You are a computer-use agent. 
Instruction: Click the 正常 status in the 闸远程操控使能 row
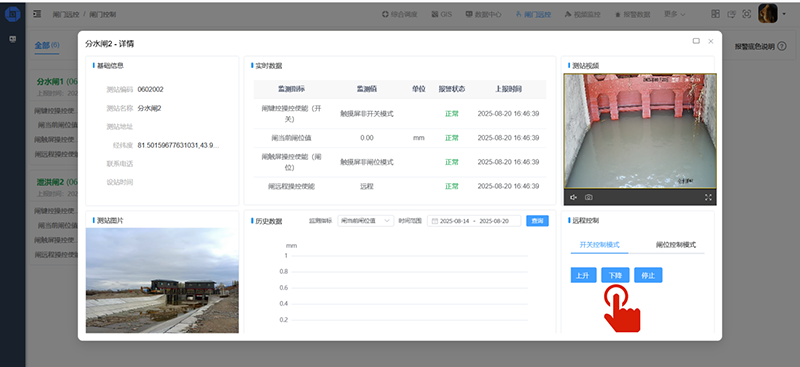click(452, 186)
